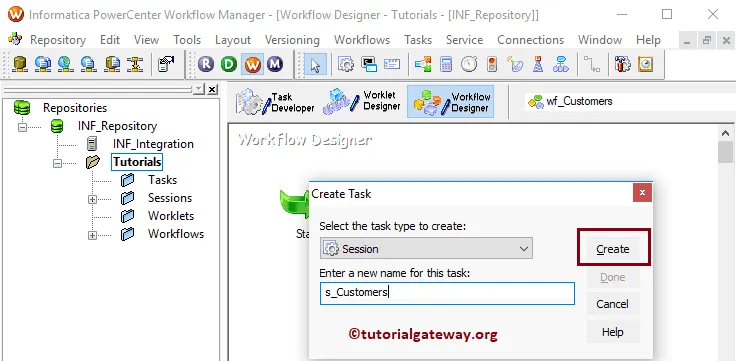Select the Event Raise task icon
Viewport: 736px width, 361px height.
tap(515, 64)
